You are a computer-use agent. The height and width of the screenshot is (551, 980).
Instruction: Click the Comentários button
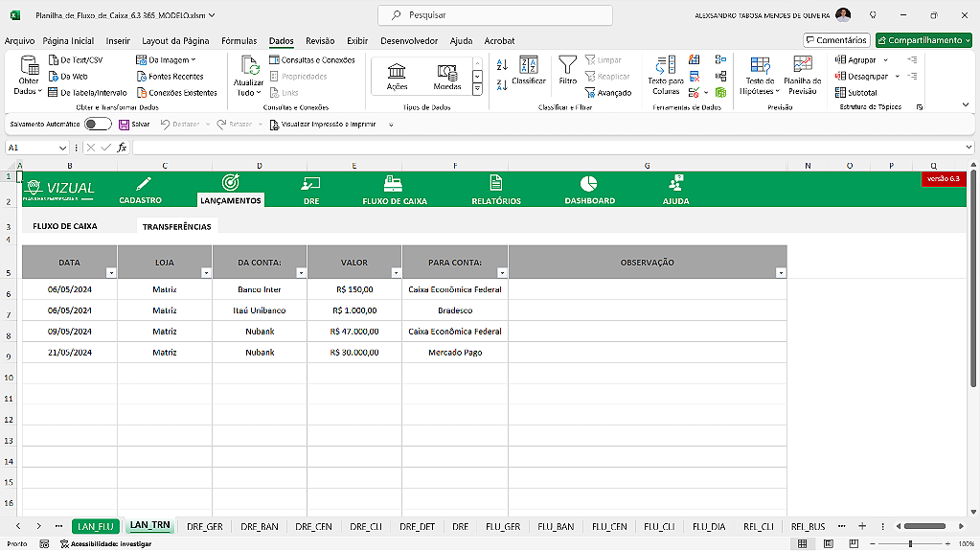[x=836, y=40]
